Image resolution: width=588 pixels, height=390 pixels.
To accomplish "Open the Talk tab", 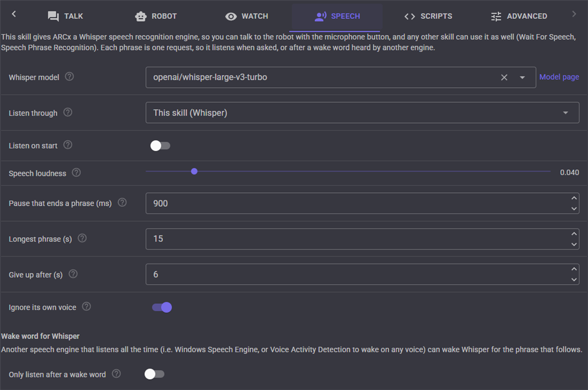I will [65, 16].
